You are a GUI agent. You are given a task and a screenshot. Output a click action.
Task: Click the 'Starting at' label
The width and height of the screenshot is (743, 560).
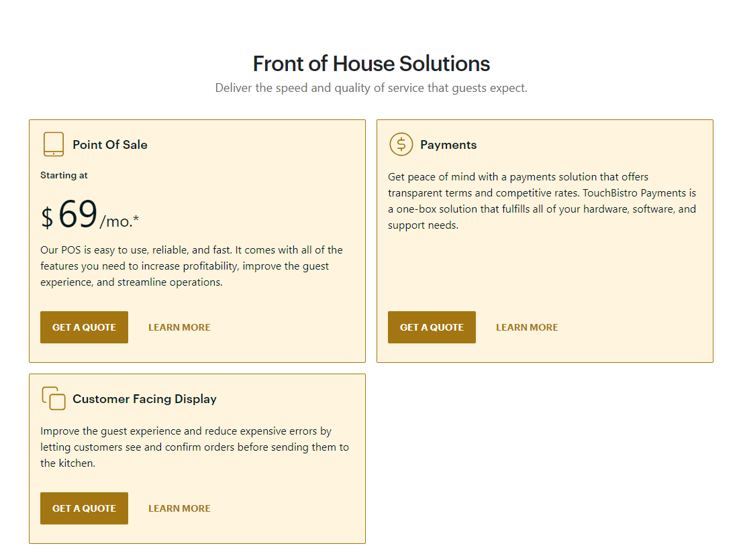coord(64,175)
